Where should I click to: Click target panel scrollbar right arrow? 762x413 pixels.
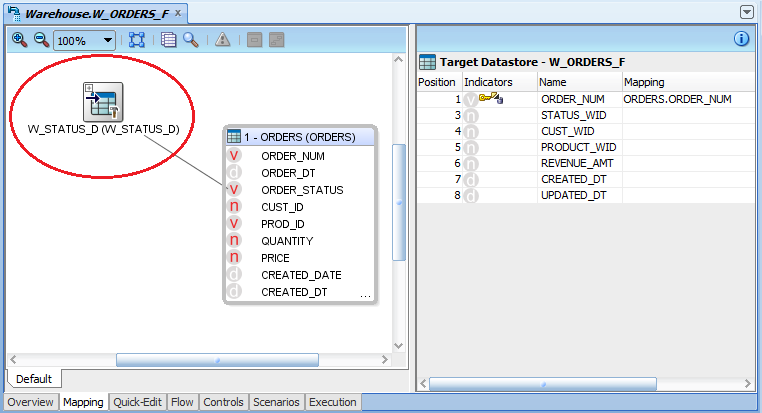748,384
